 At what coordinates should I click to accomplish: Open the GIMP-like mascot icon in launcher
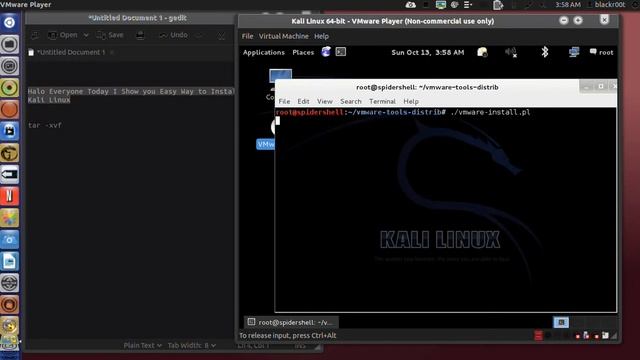tap(9, 153)
